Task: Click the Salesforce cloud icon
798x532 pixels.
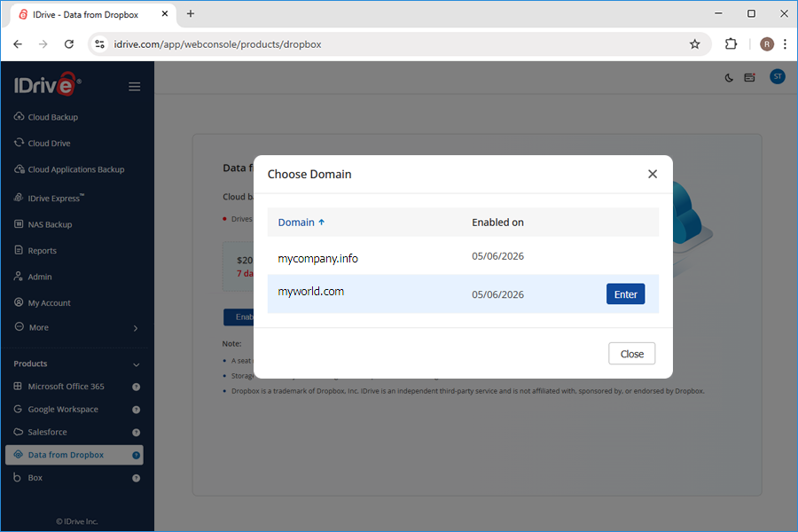Action: click(x=19, y=432)
